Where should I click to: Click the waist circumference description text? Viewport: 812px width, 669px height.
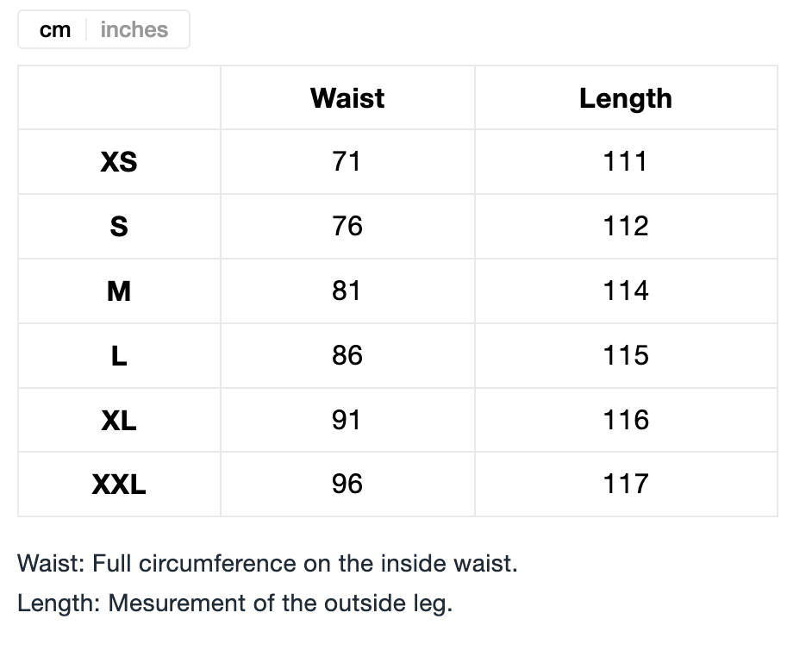pyautogui.click(x=267, y=564)
